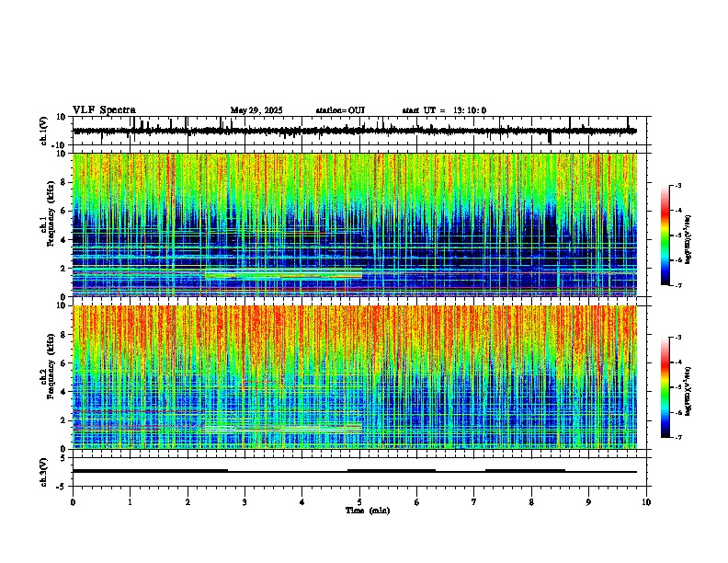This screenshot has width=728, height=563.
Task: Click the time axis tick label "9"
Action: coord(589,502)
